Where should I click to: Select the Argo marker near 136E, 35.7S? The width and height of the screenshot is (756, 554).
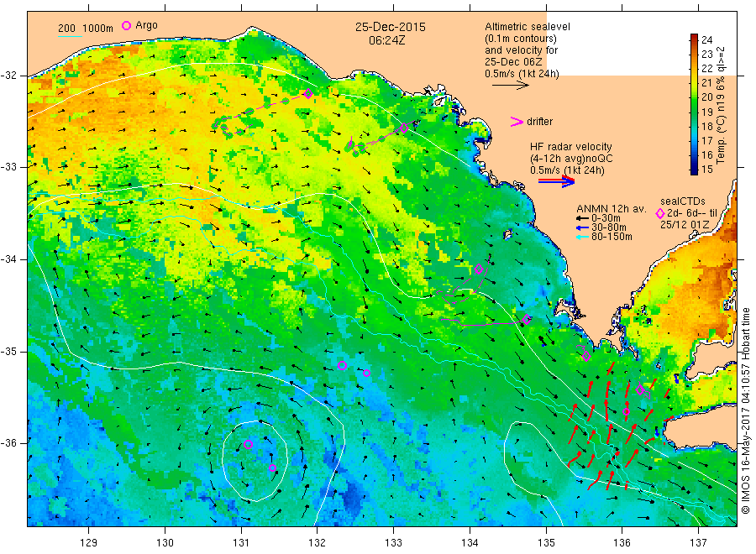pos(626,412)
